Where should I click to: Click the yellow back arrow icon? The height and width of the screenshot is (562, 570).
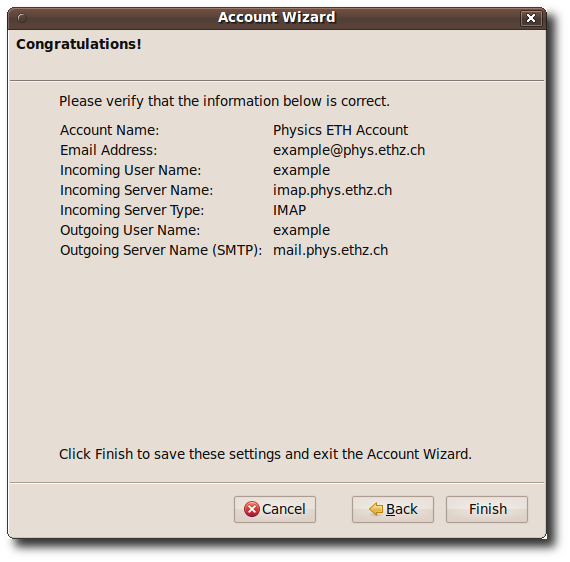376,509
